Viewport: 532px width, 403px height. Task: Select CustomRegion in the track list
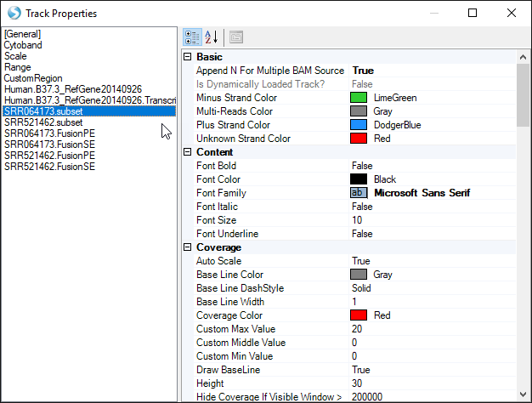[x=89, y=78]
